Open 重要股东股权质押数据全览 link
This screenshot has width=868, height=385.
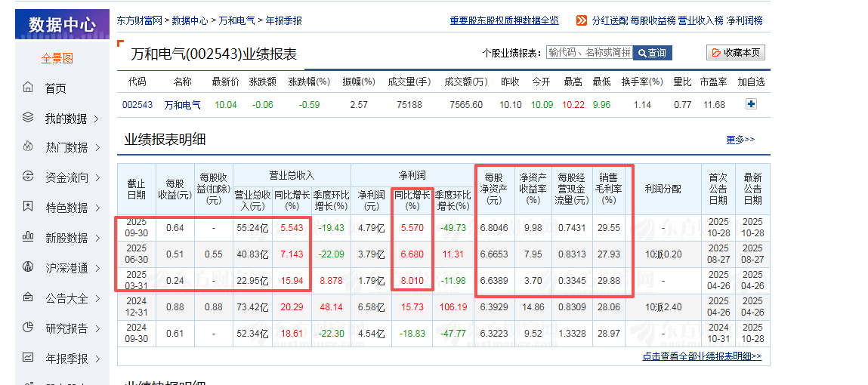[505, 20]
